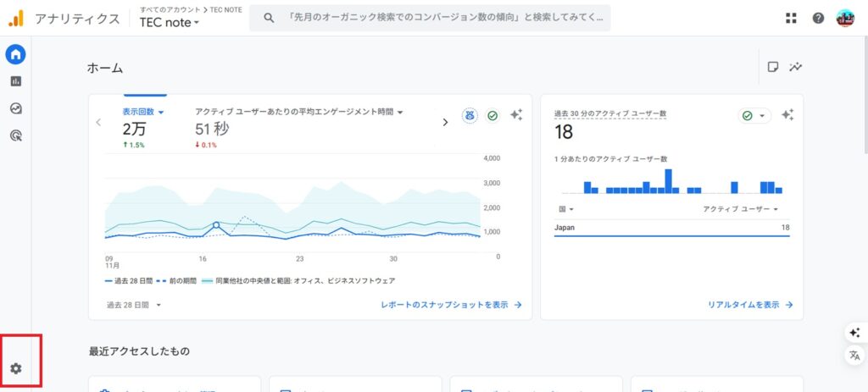The width and height of the screenshot is (868, 392).
Task: Expand the 国 dimension dropdown in realtime card
Action: click(565, 209)
